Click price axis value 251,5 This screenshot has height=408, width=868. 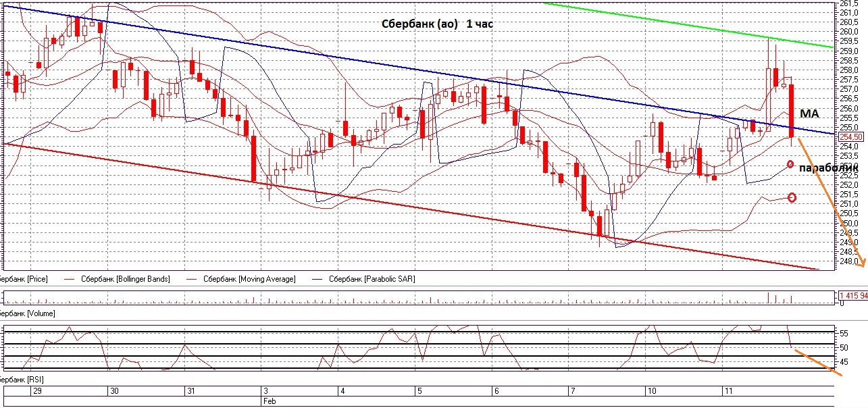coord(850,195)
